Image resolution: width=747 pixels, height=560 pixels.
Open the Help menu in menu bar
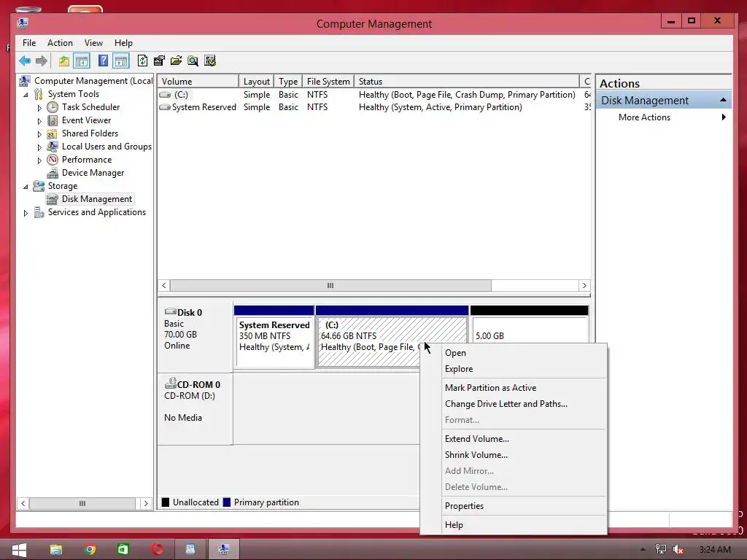click(123, 43)
